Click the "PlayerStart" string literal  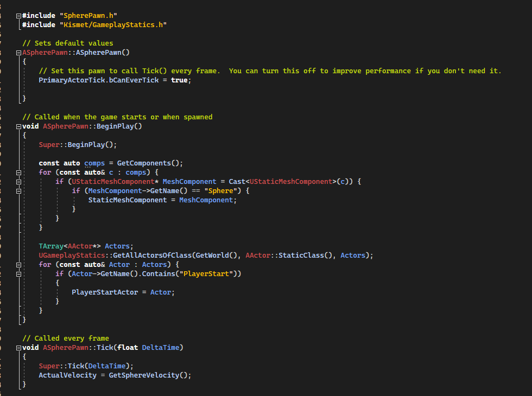coord(206,273)
